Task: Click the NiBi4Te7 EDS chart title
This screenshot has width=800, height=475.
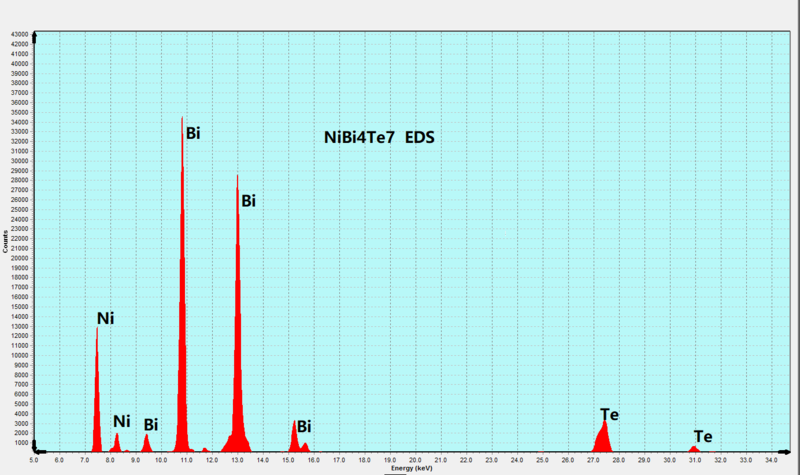Action: [379, 138]
